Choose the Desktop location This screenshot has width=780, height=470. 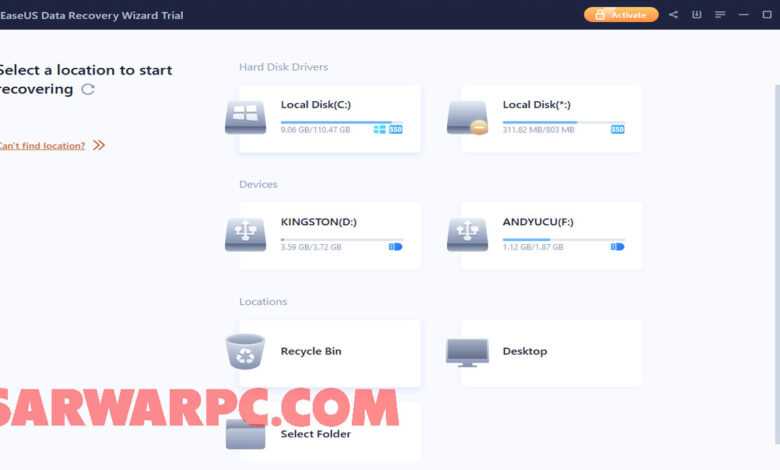[552, 353]
